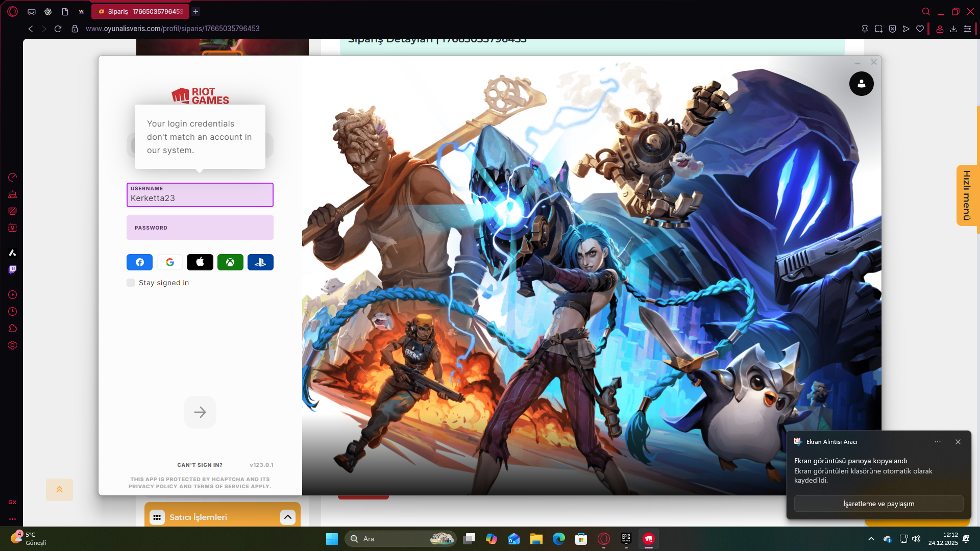Open GX Cleaner in the sidebar
980x551 pixels.
click(13, 194)
